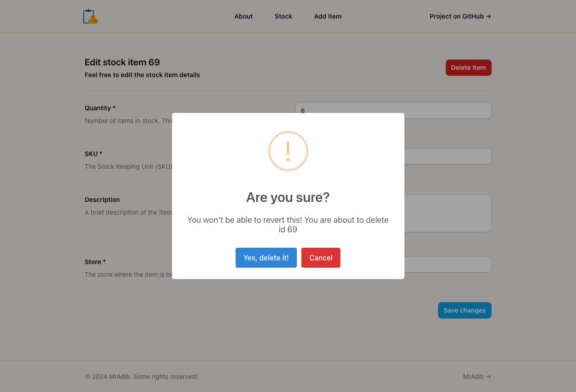Click the red Delete item button
The width and height of the screenshot is (576, 392).
[x=468, y=67]
